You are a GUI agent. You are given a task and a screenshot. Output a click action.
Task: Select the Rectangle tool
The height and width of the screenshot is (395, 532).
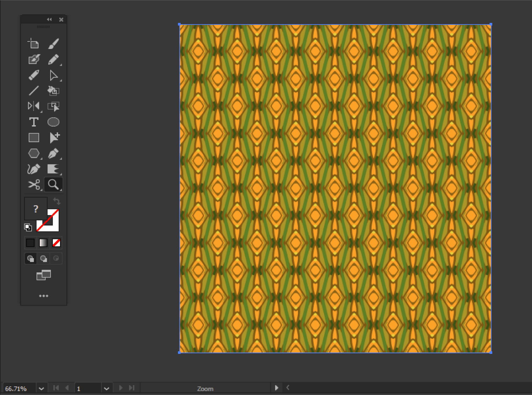tap(34, 138)
